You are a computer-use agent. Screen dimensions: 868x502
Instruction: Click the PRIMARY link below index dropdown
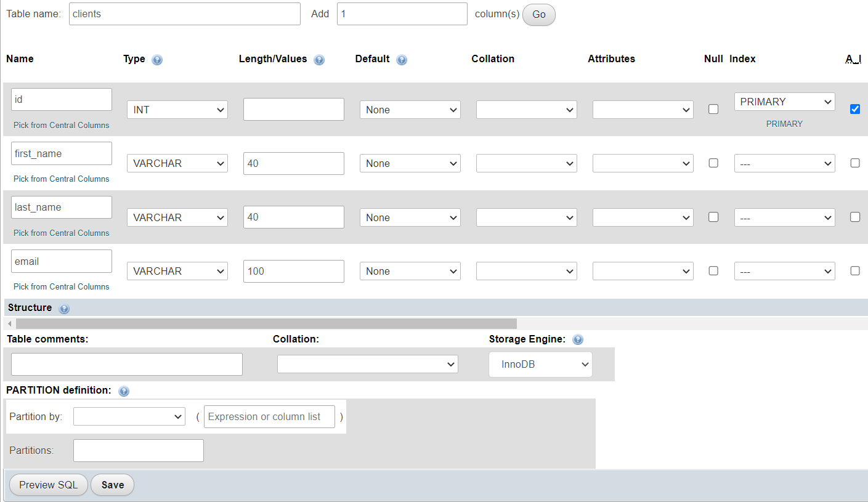784,124
